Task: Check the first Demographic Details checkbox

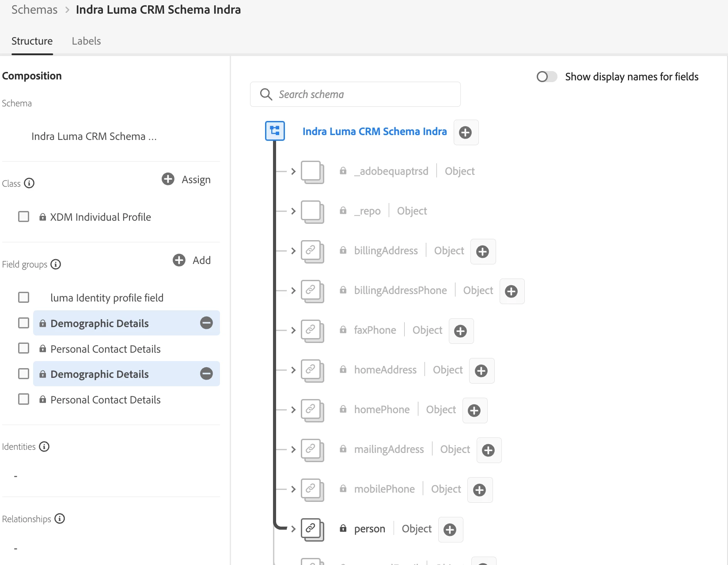Action: click(x=24, y=323)
